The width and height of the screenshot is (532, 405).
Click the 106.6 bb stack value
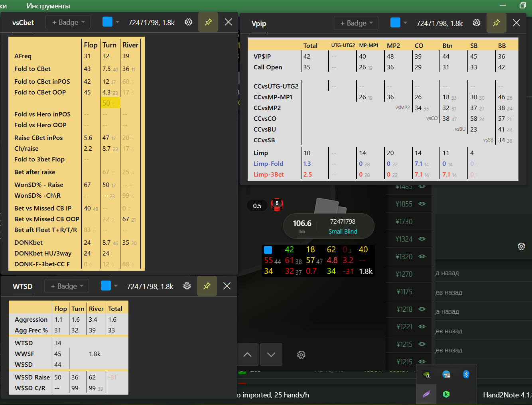[302, 223]
